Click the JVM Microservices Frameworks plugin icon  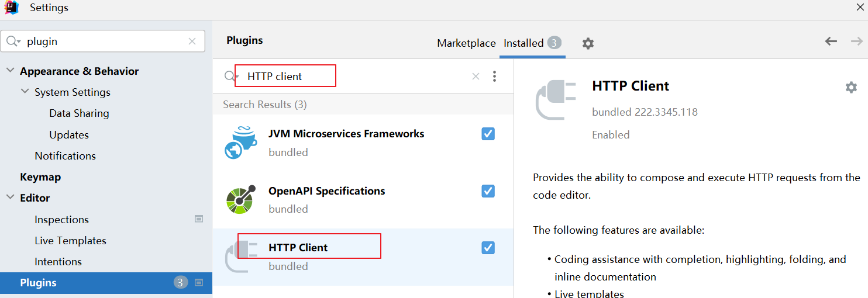[241, 143]
